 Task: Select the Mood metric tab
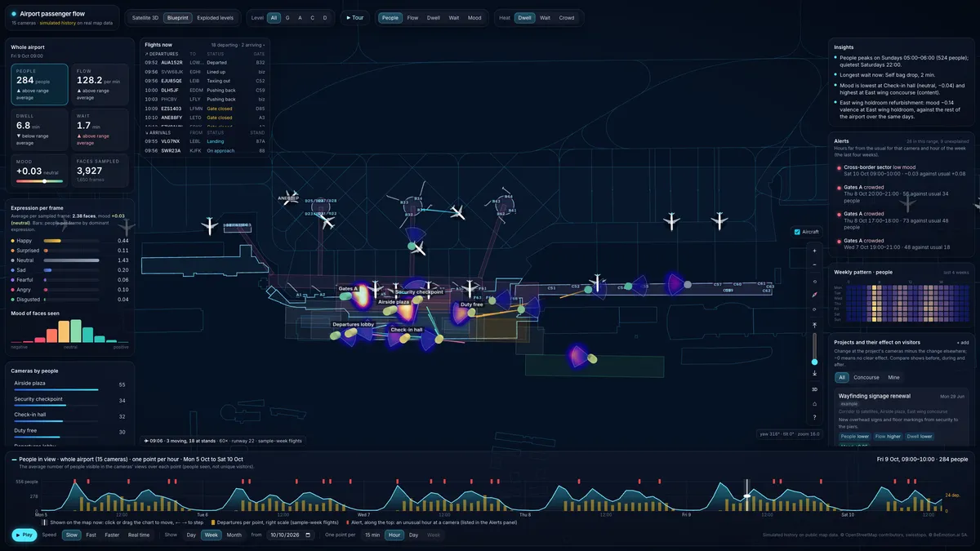474,17
